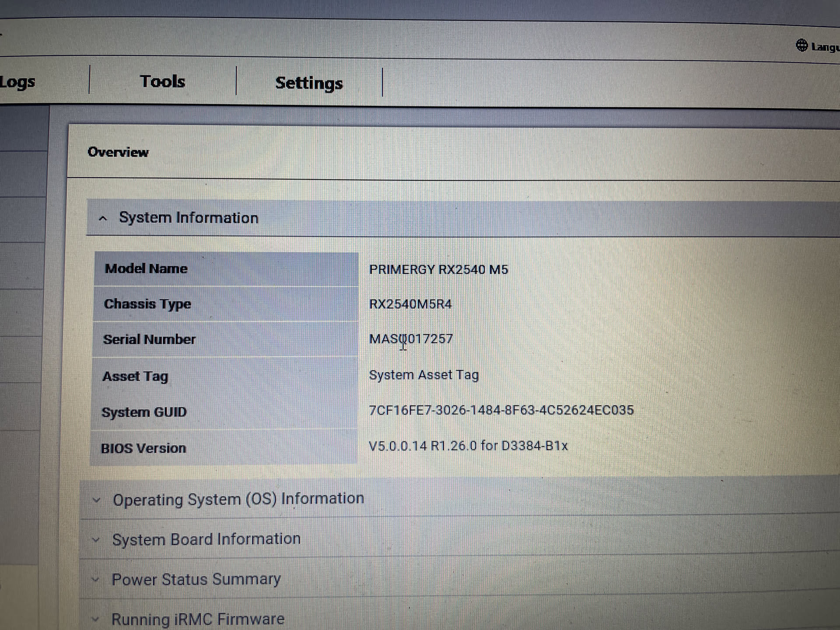The height and width of the screenshot is (630, 840).
Task: Click the System Information header text
Action: click(189, 217)
